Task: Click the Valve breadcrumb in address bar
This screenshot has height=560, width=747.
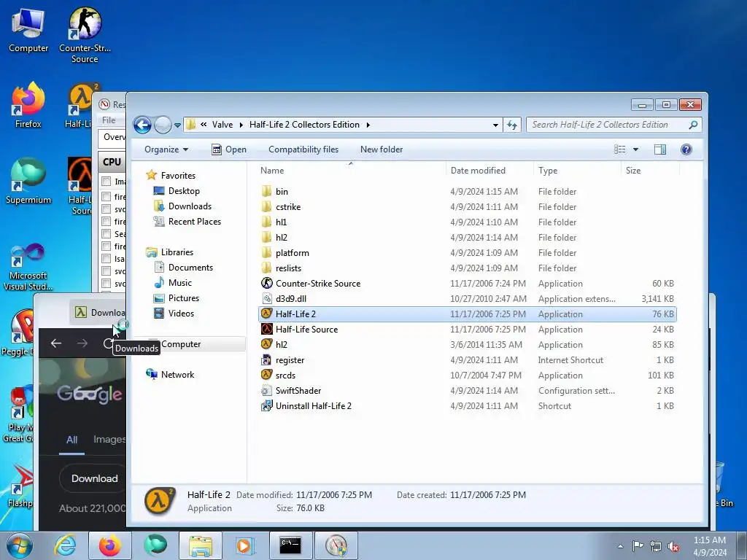Action: (222, 125)
